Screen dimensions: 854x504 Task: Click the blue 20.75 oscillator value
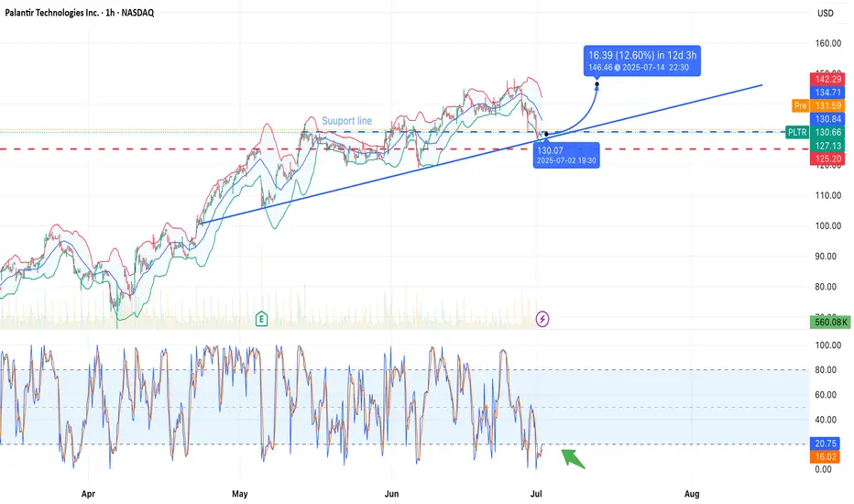826,444
